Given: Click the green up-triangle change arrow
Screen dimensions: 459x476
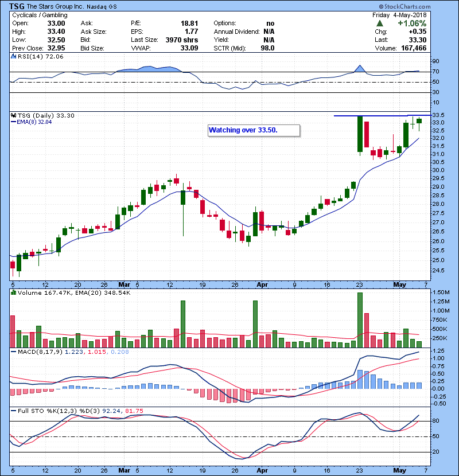Looking at the screenshot, I should 379,24.
